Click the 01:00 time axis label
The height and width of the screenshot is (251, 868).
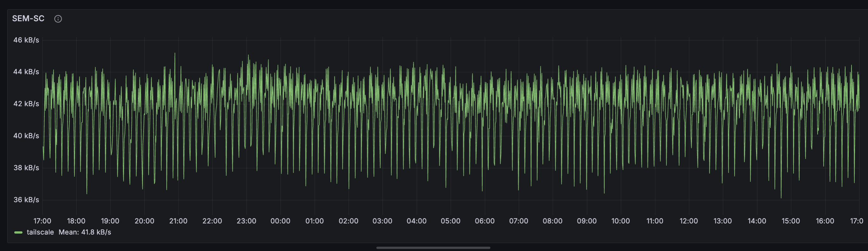[315, 221]
